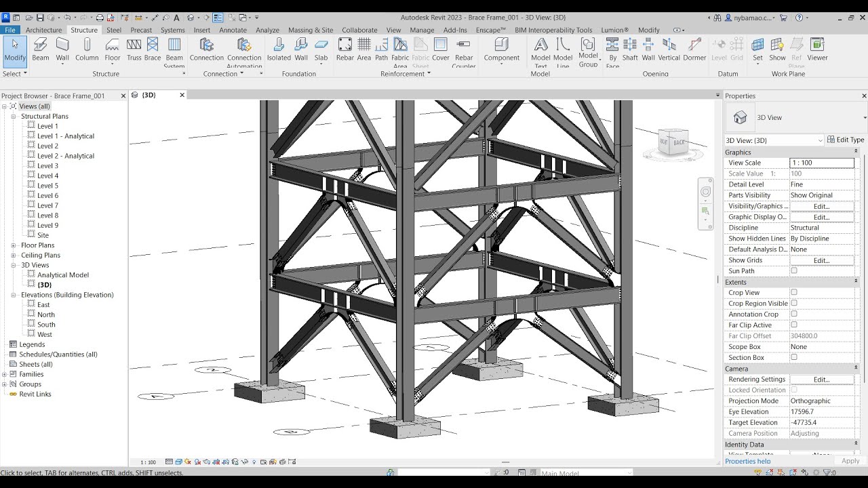Image resolution: width=868 pixels, height=488 pixels.
Task: Open the Annotate ribbon tab
Action: (233, 30)
